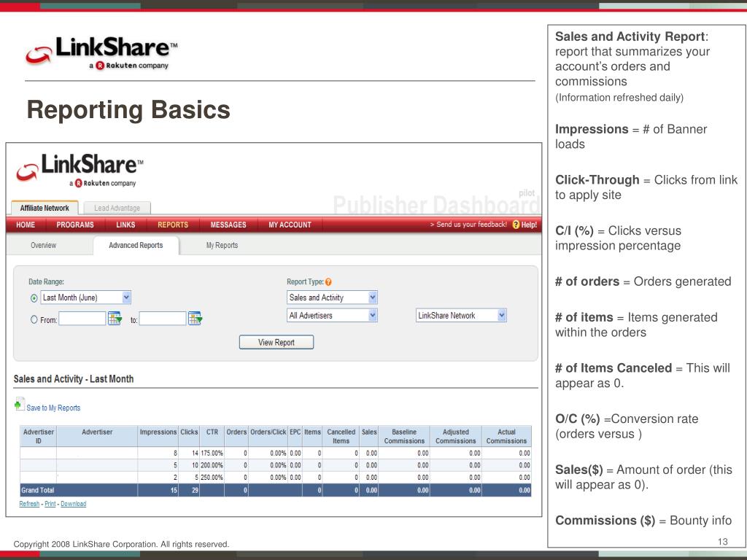Image resolution: width=747 pixels, height=560 pixels.
Task: Click the Save to My Reports link
Action: [x=53, y=408]
